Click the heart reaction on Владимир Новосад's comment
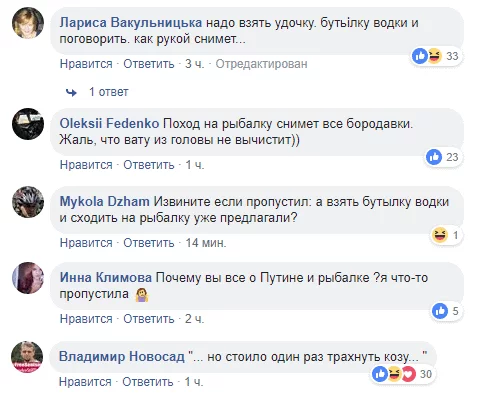Viewport: 500px width, 398px height. (409, 374)
